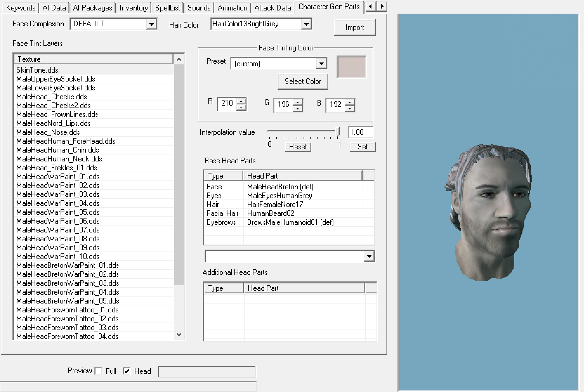The height and width of the screenshot is (392, 584).
Task: Click the Interpolation value slider handle
Action: pos(338,131)
